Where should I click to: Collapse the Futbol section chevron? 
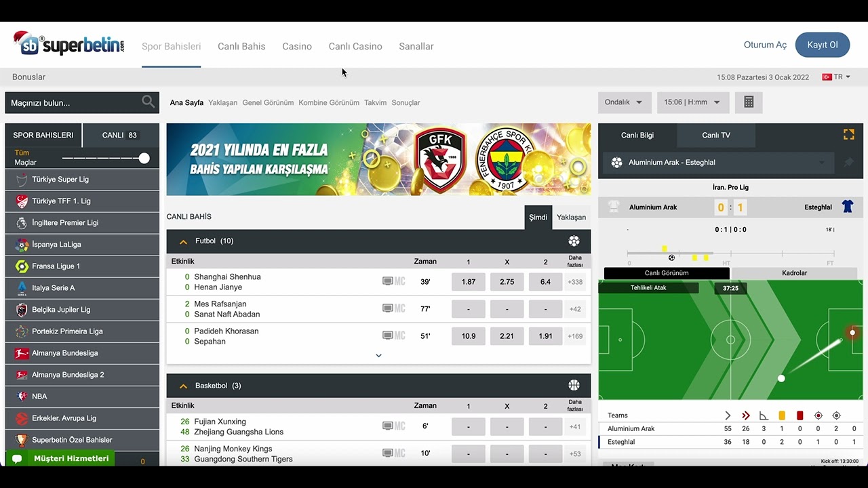[x=183, y=241]
